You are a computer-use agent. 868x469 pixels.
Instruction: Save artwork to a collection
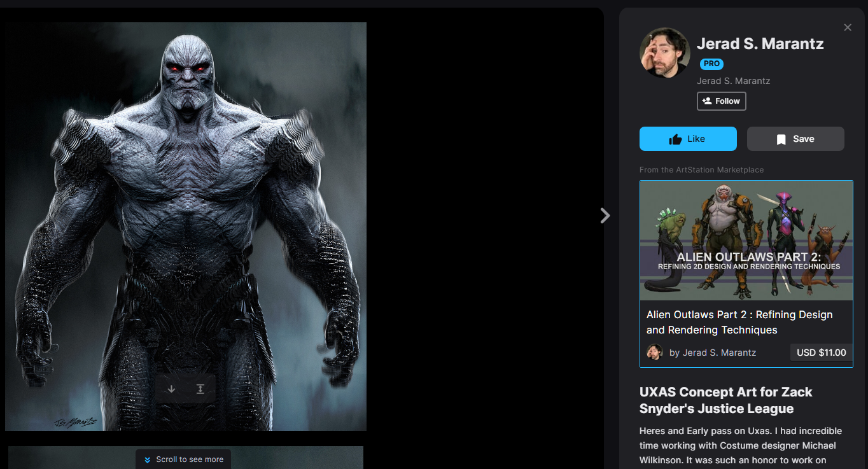pyautogui.click(x=795, y=139)
